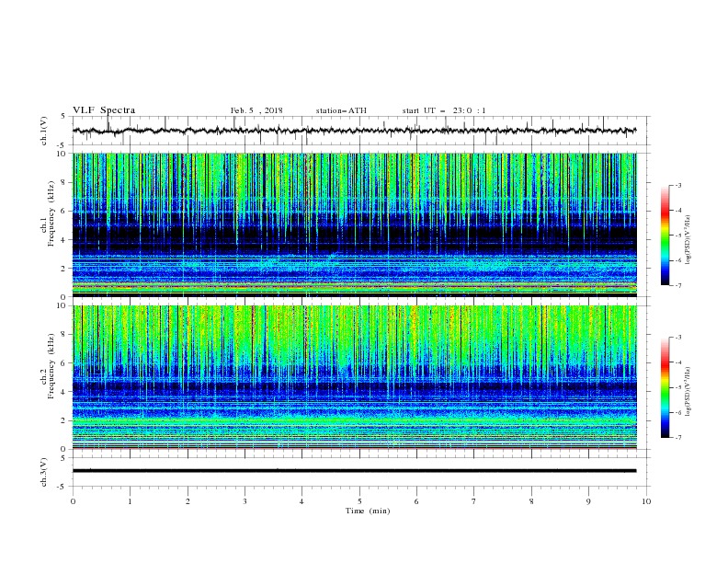The height and width of the screenshot is (563, 728).
Task: Click the "-3" tick on ch.1 colorbar
Action: click(677, 185)
